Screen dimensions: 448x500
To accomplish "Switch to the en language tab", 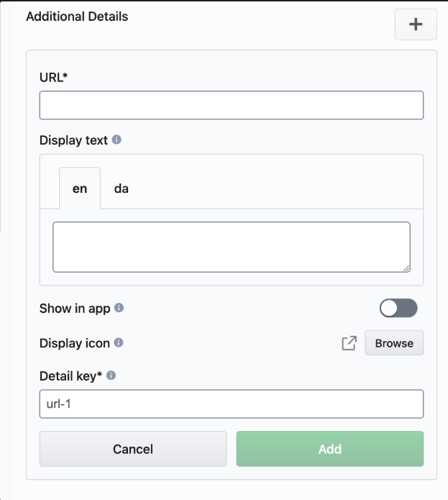I will [80, 188].
